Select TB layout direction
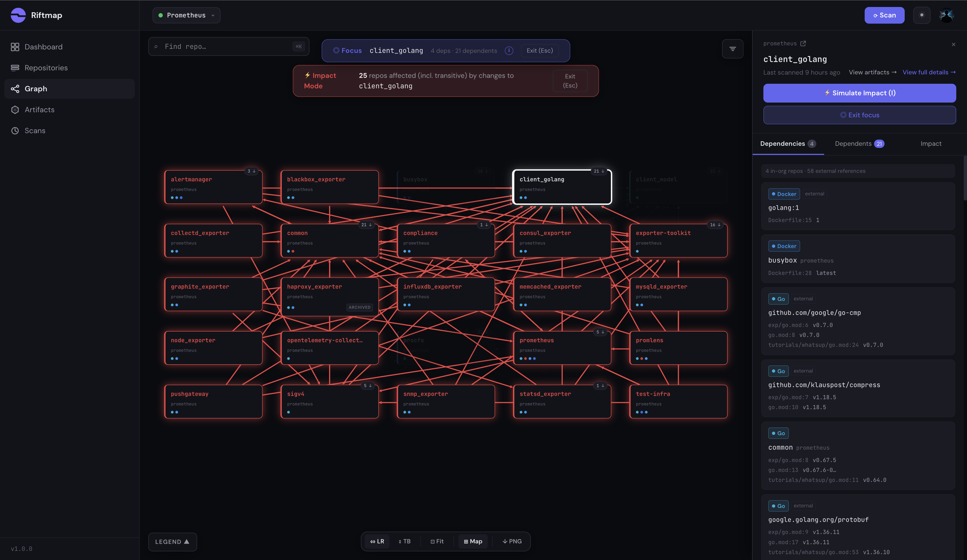This screenshot has width=967, height=560. pos(405,541)
